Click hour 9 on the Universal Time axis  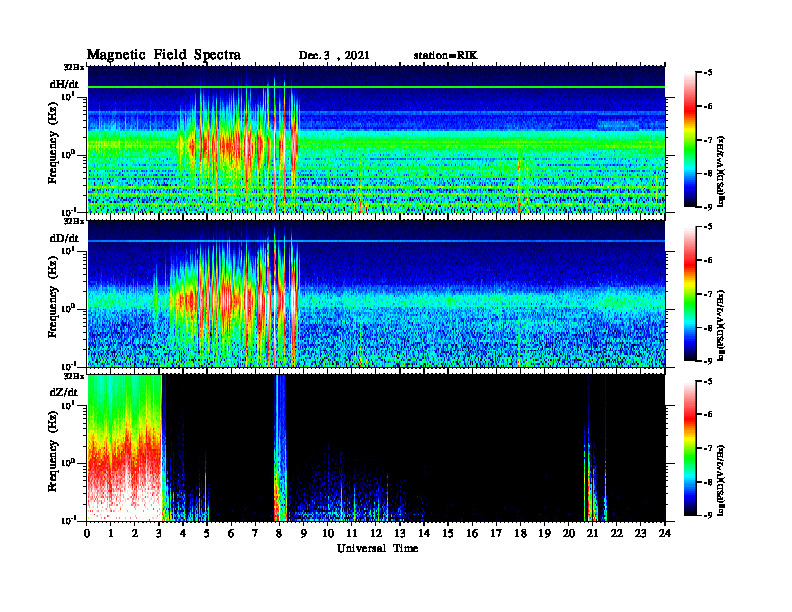pos(303,534)
